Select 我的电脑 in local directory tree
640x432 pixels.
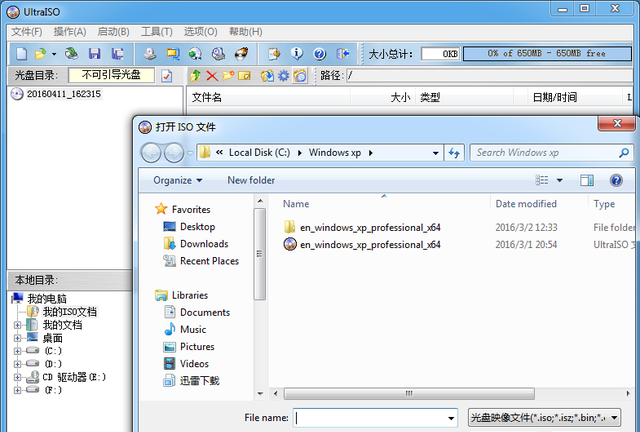point(47,298)
